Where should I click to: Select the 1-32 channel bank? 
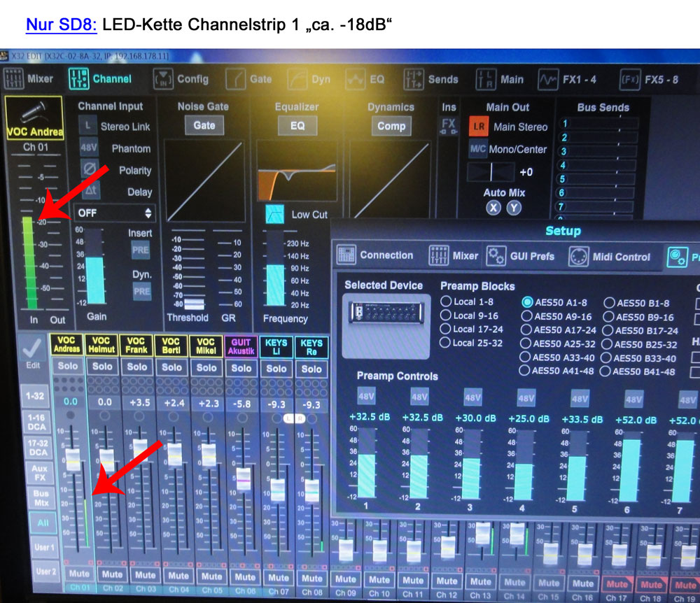pos(35,396)
